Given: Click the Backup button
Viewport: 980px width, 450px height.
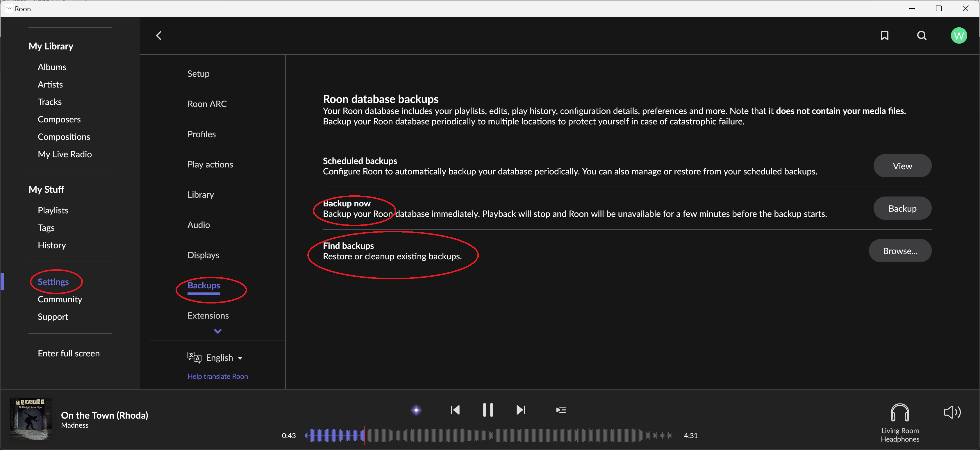Looking at the screenshot, I should pyautogui.click(x=902, y=208).
